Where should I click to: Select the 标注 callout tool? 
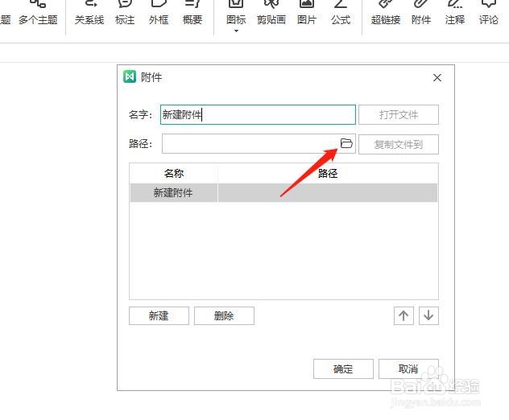coord(125,13)
